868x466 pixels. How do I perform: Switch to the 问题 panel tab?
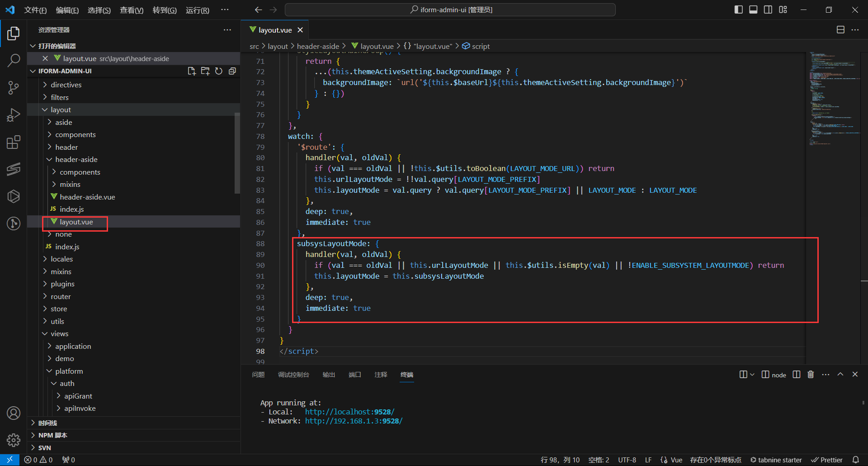pyautogui.click(x=258, y=375)
